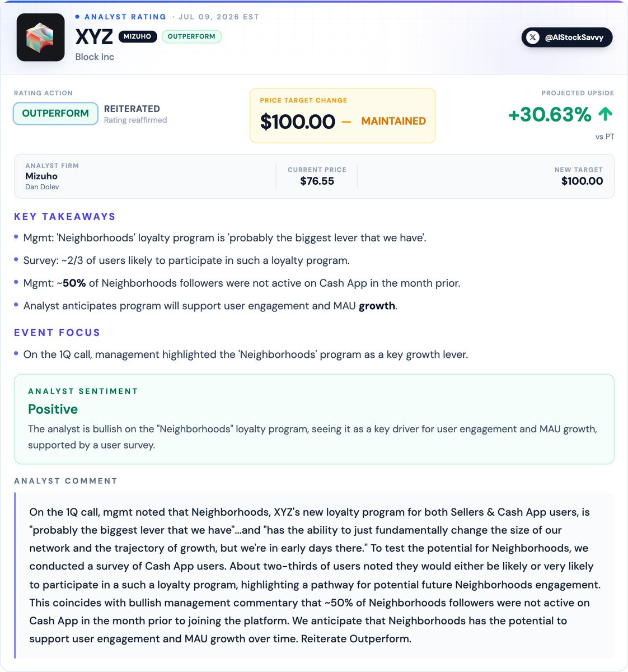Click the MAINTAINED label
Screen dimensions: 628x672
click(x=393, y=121)
